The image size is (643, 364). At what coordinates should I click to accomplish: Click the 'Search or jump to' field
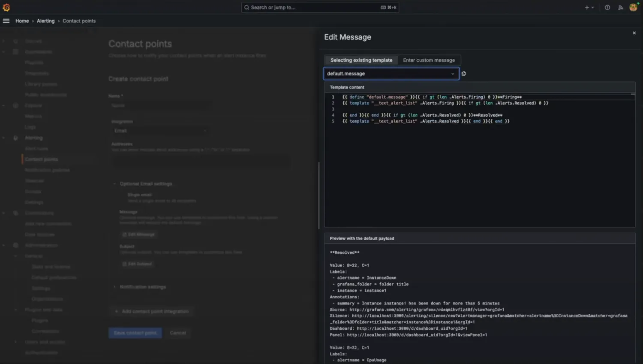[x=319, y=7]
